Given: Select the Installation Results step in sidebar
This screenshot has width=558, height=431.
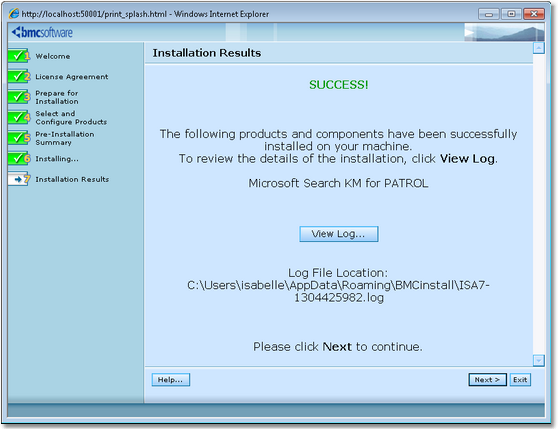Looking at the screenshot, I should pos(72,179).
